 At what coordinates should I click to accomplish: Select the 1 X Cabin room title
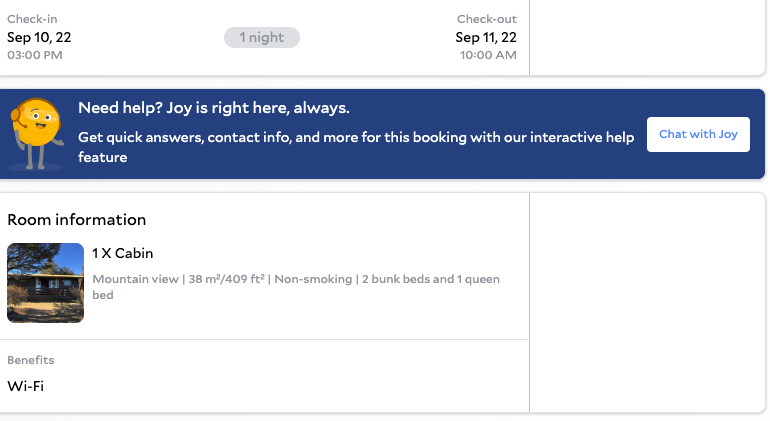click(123, 253)
